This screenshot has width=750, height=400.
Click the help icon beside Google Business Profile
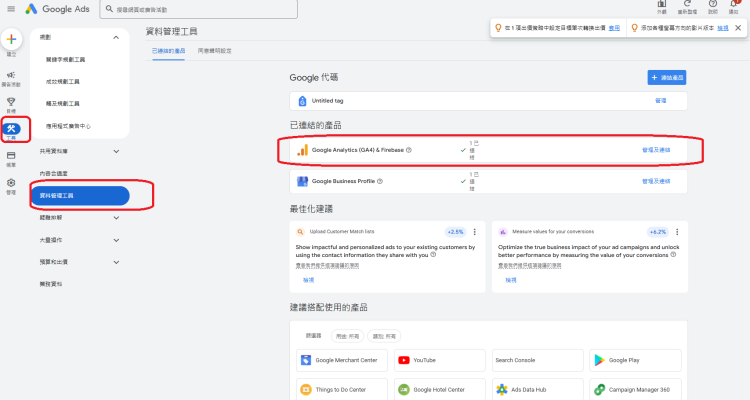(x=380, y=181)
